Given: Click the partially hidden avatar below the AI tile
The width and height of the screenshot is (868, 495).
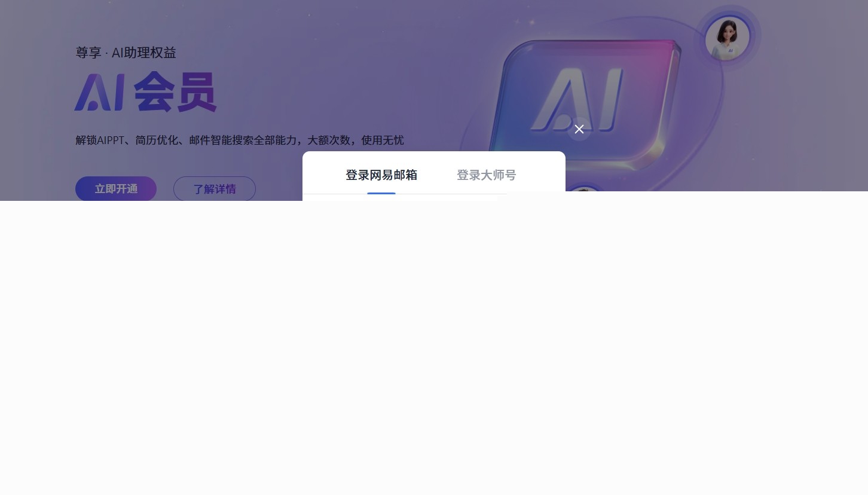Looking at the screenshot, I should point(583,188).
